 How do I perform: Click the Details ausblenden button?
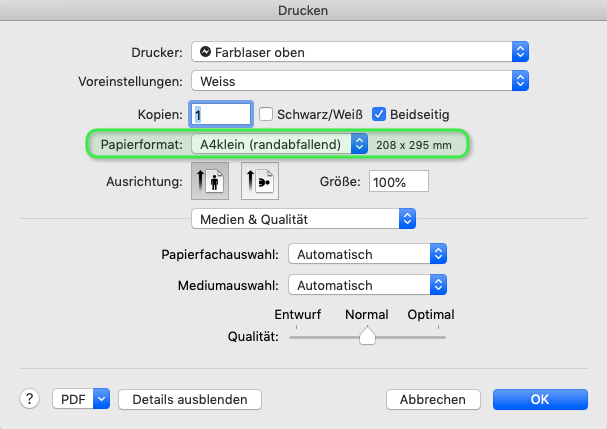[x=189, y=399]
